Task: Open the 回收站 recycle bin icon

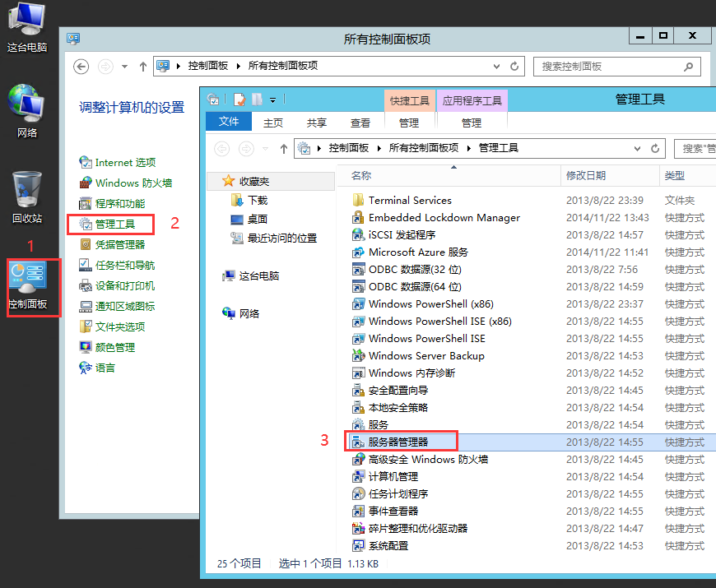Action: pyautogui.click(x=26, y=197)
